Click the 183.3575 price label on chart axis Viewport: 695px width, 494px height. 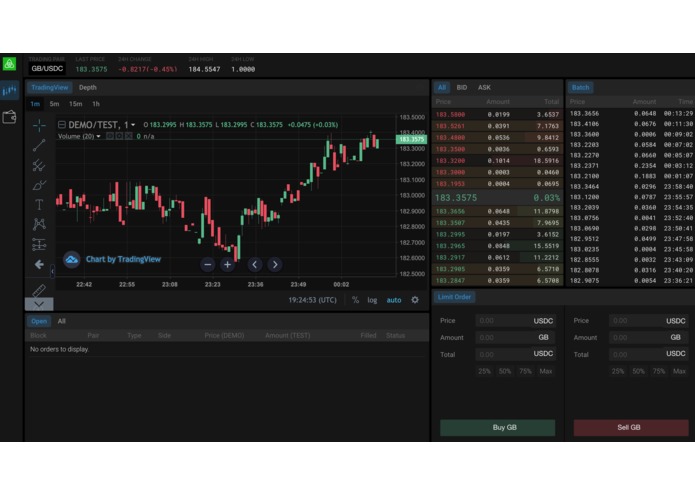[411, 140]
